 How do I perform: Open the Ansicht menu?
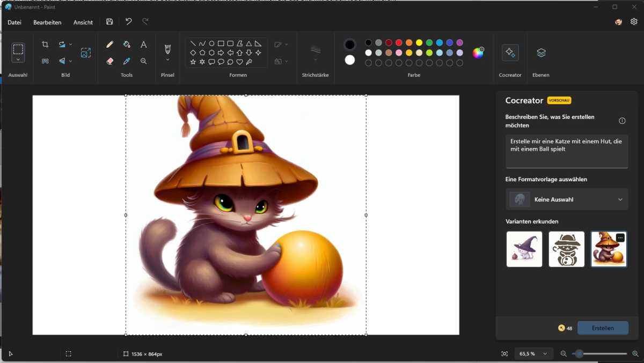tap(83, 23)
